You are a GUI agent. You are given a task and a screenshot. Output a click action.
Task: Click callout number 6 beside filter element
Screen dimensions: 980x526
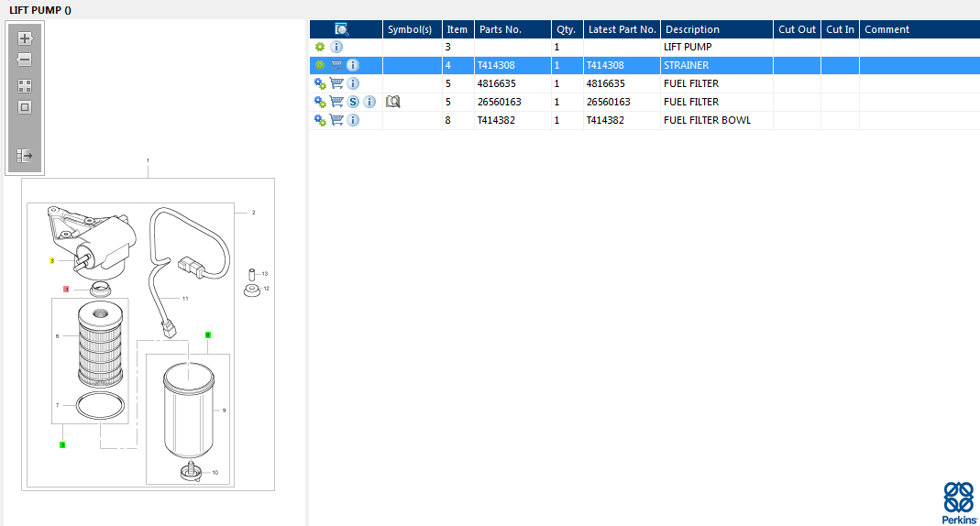tap(57, 336)
